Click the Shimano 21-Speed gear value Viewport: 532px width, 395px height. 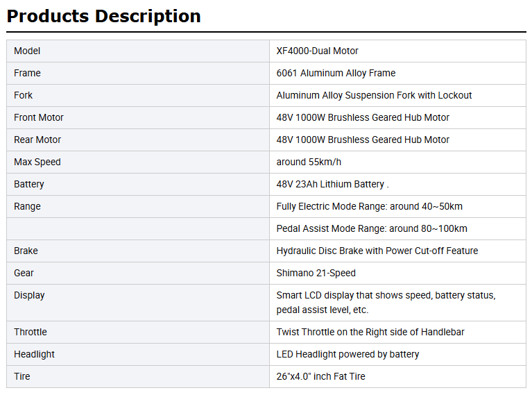pos(316,273)
